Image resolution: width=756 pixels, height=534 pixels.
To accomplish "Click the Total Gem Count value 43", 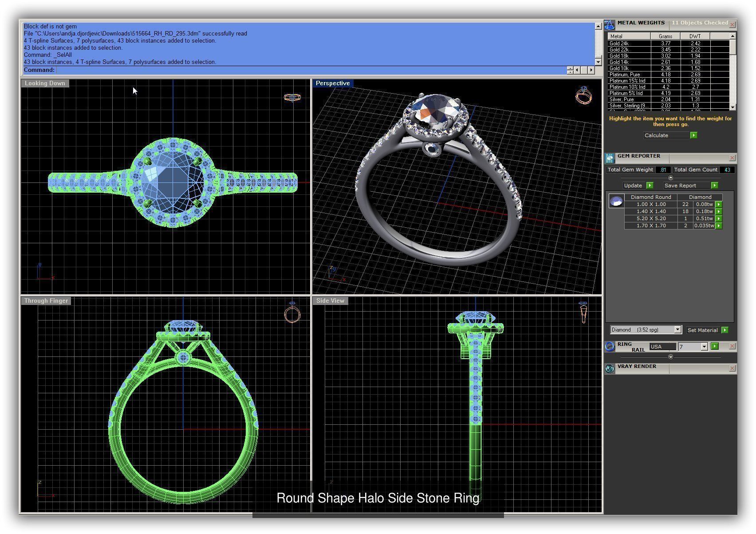I will (x=727, y=170).
